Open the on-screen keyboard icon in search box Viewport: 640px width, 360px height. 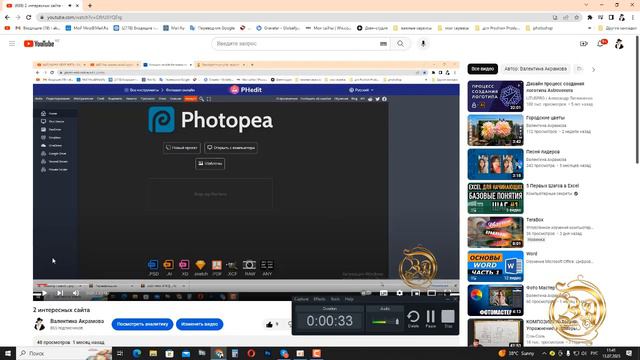click(x=383, y=44)
